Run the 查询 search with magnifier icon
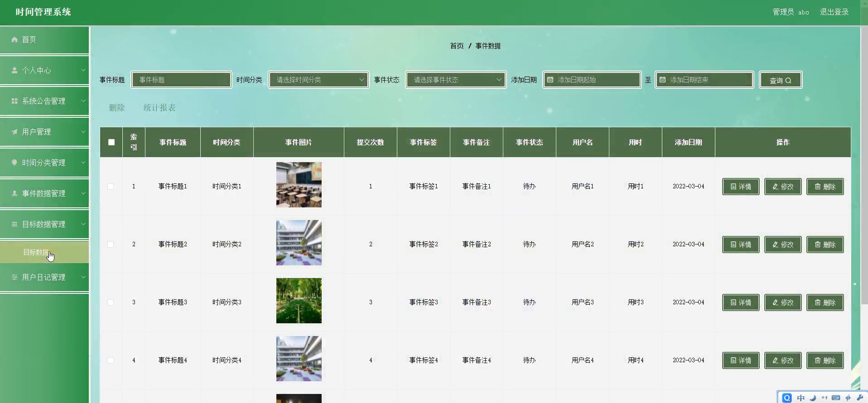The height and width of the screenshot is (403, 868). point(781,80)
